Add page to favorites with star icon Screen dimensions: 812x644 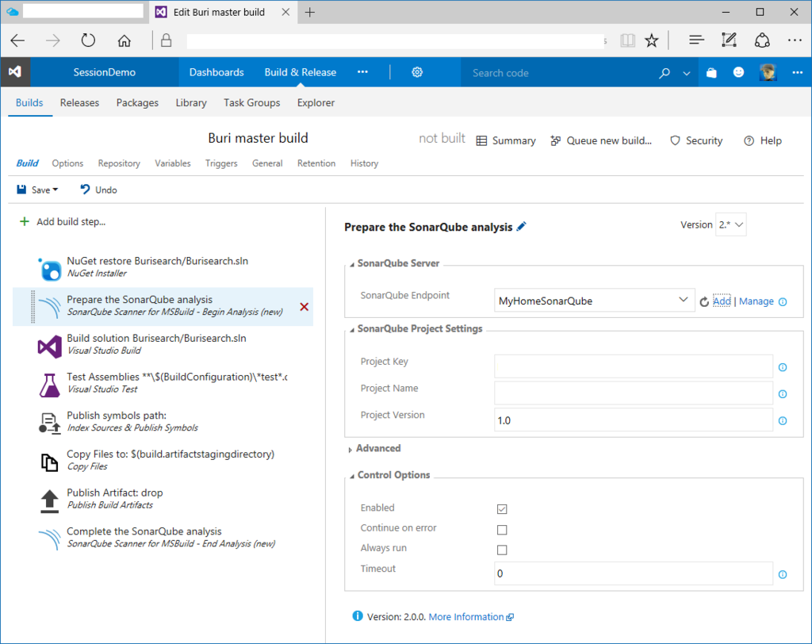[652, 40]
